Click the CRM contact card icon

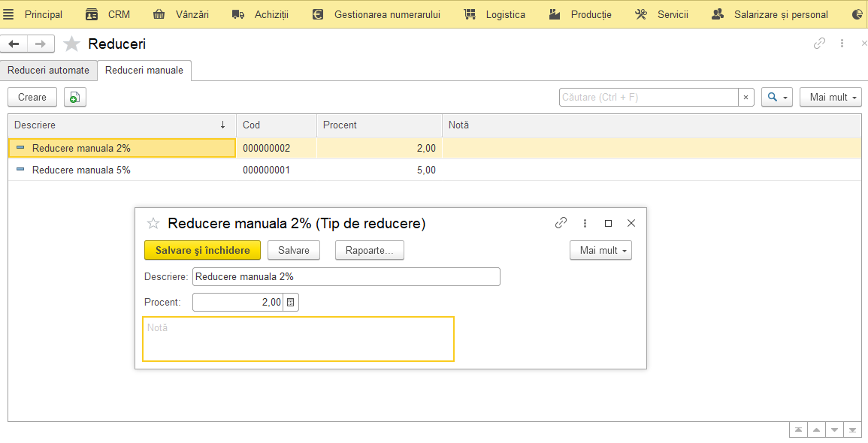coord(92,14)
